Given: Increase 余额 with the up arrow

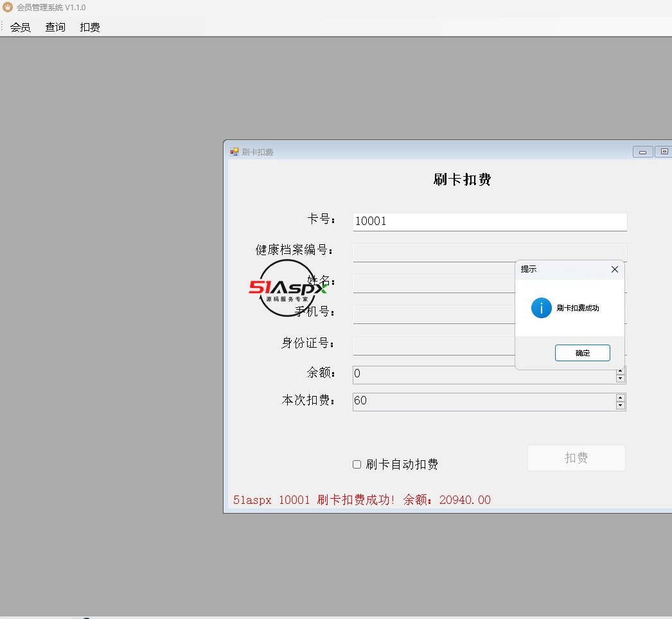Looking at the screenshot, I should [x=620, y=371].
